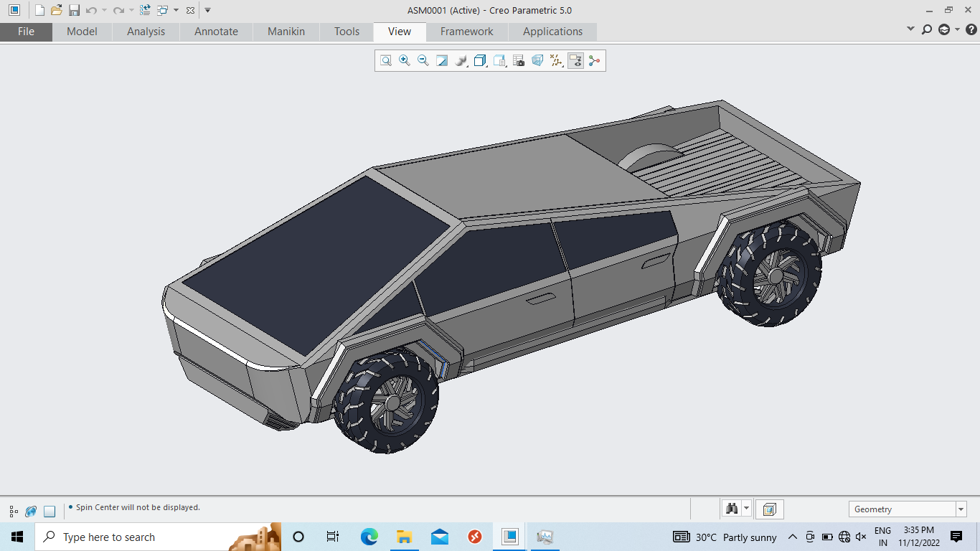Switch to the Tools tab
Viewport: 980px width, 551px height.
pos(347,32)
